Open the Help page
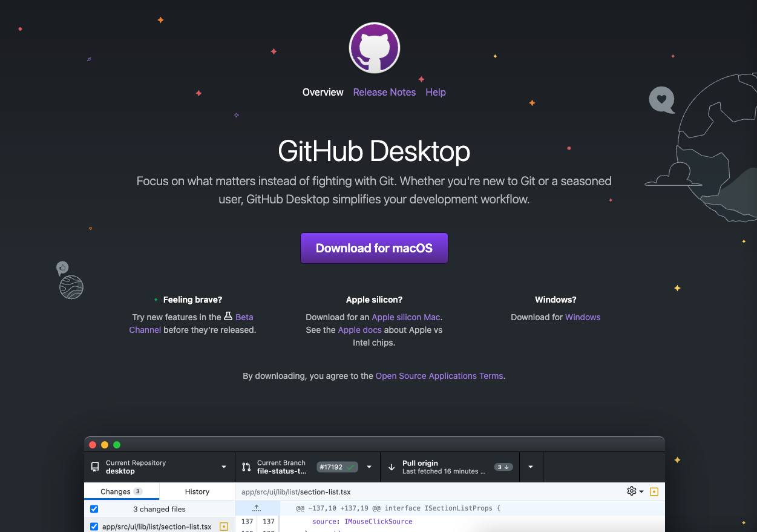This screenshot has width=757, height=532. pyautogui.click(x=436, y=92)
